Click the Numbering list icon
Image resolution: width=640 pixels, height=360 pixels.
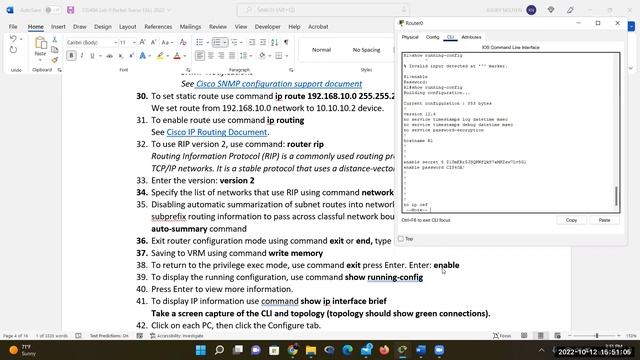pos(217,42)
